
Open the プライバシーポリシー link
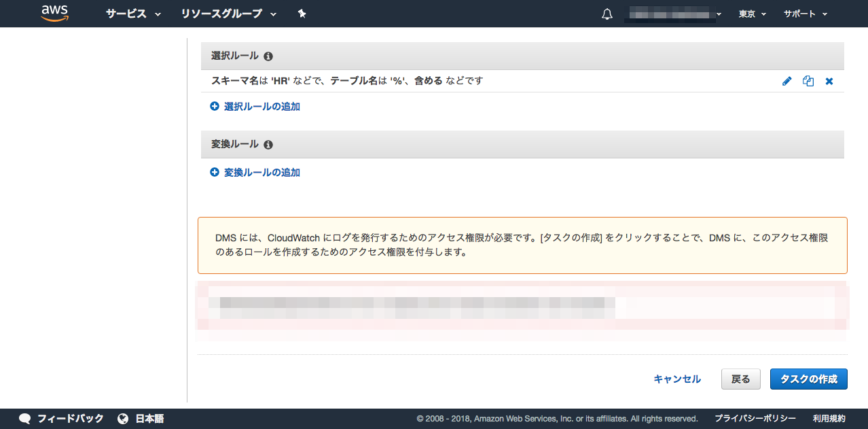(755, 418)
